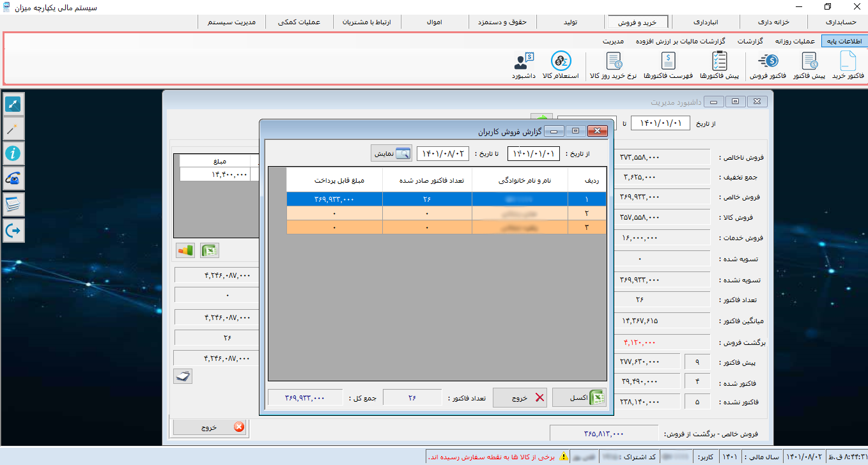868x465 pixels.
Task: Click the magic wand icon in left sidebar
Action: point(13,129)
